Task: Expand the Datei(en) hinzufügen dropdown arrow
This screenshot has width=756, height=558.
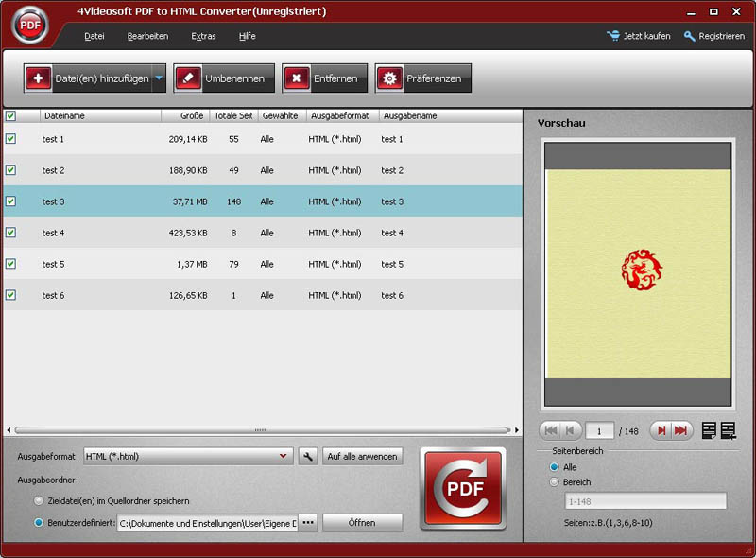Action: [158, 78]
